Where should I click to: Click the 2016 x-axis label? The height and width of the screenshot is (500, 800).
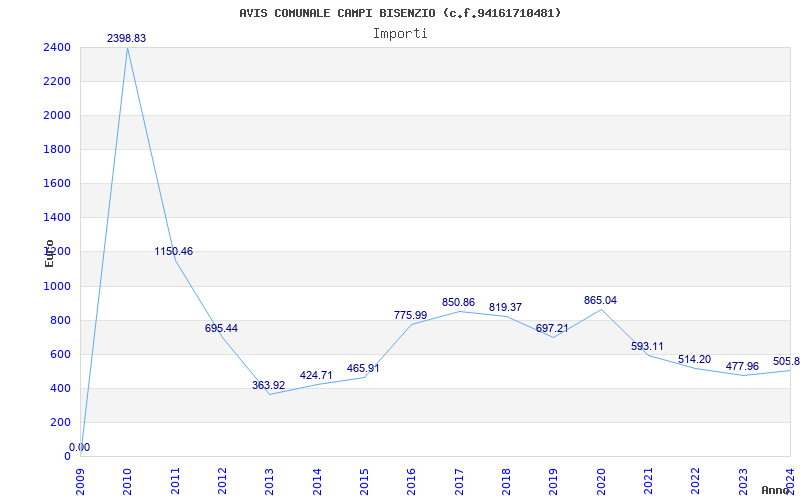click(x=411, y=482)
